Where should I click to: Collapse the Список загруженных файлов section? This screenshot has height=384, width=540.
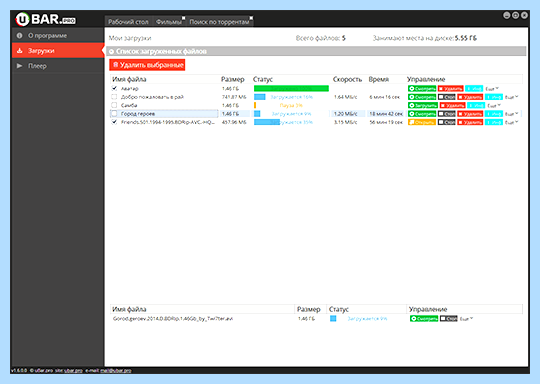pyautogui.click(x=112, y=51)
